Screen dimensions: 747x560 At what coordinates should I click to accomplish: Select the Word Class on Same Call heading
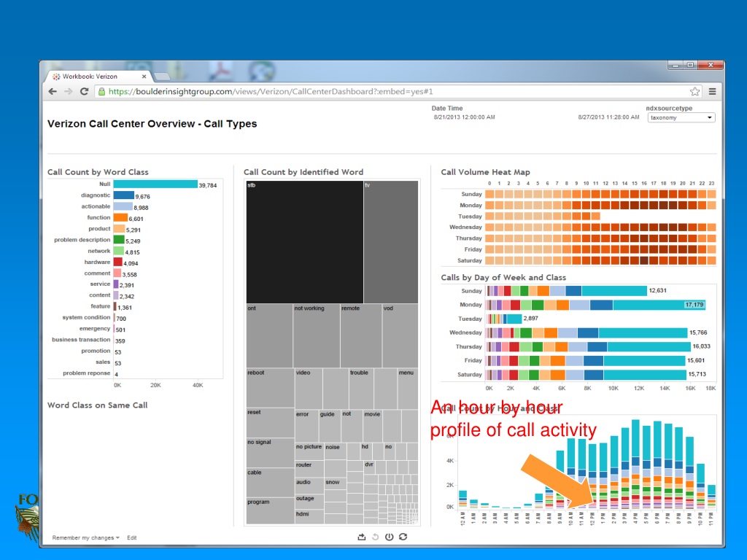(97, 405)
